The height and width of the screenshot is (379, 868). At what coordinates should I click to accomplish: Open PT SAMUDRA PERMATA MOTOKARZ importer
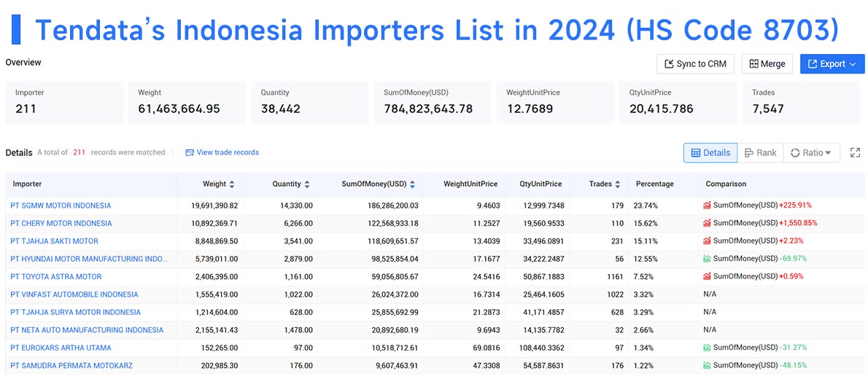click(71, 365)
